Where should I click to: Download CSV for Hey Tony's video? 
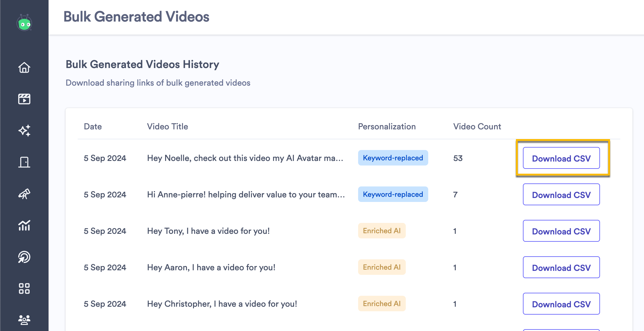(561, 231)
